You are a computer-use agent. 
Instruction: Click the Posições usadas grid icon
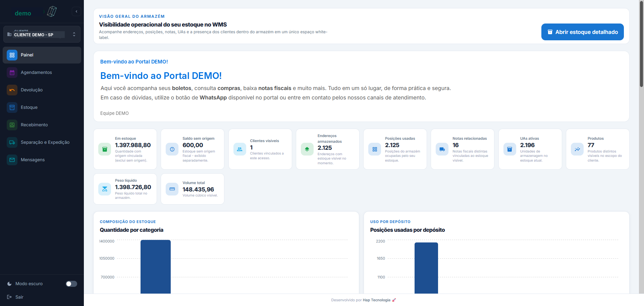(x=375, y=149)
